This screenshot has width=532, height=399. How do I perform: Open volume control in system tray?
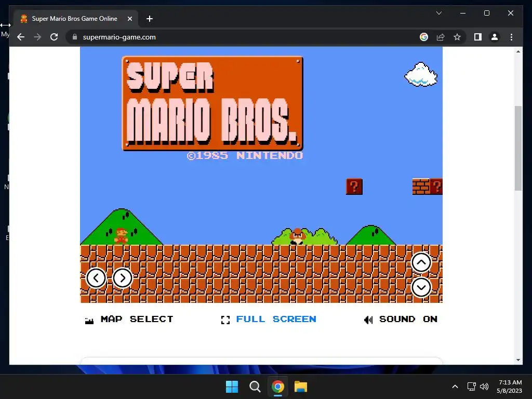pos(484,387)
